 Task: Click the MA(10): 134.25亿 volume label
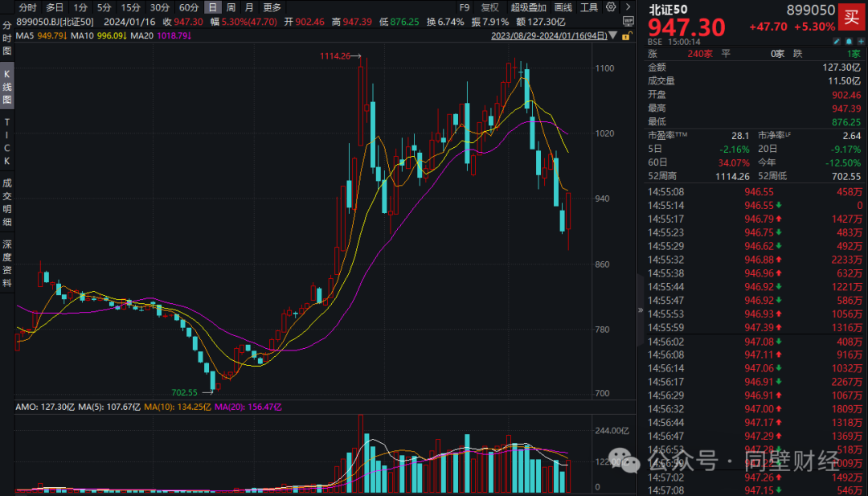(x=177, y=408)
